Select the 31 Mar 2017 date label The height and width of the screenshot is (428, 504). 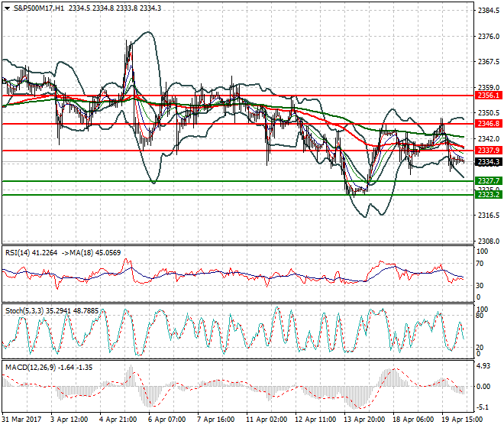coord(22,420)
